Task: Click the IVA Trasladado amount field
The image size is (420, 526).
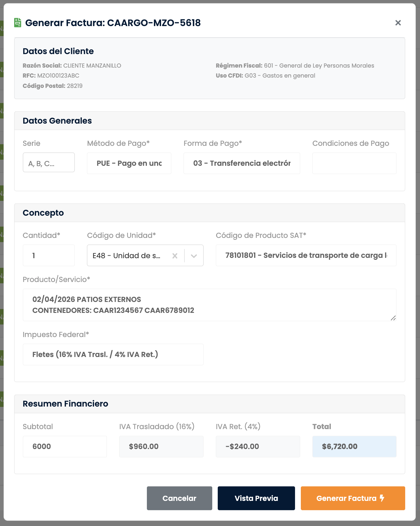Action: (161, 446)
